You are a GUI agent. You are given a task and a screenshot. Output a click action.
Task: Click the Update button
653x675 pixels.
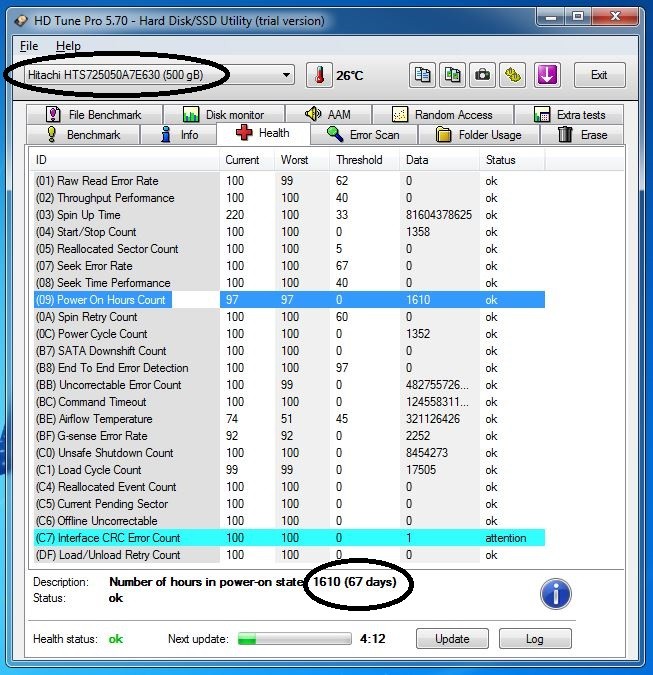pyautogui.click(x=452, y=638)
